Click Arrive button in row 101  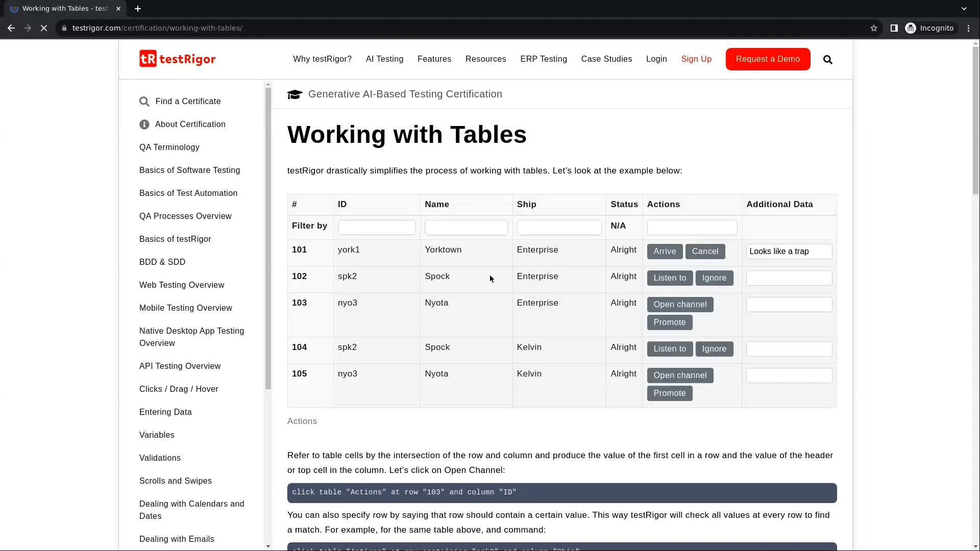(665, 252)
